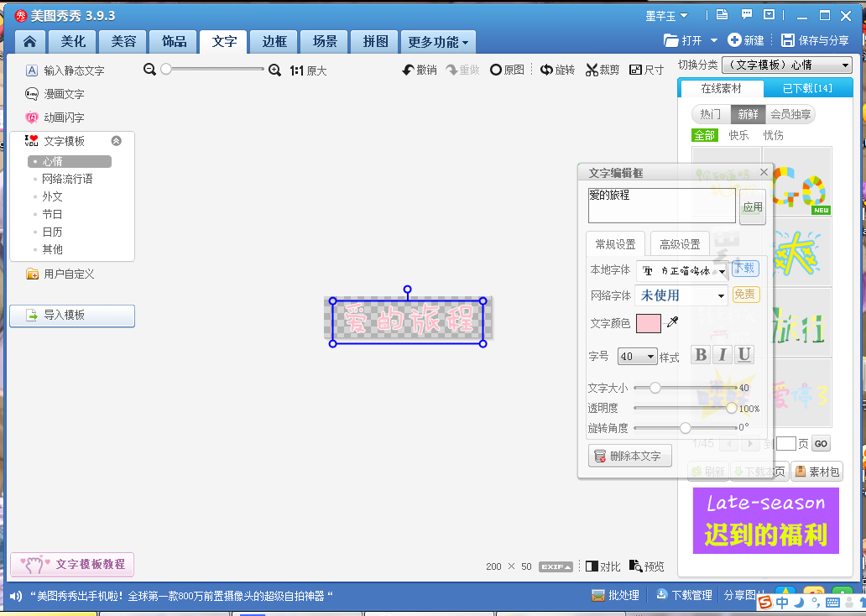This screenshot has height=616, width=866.
Task: Open 动画闪字 tool
Action: tap(55, 117)
